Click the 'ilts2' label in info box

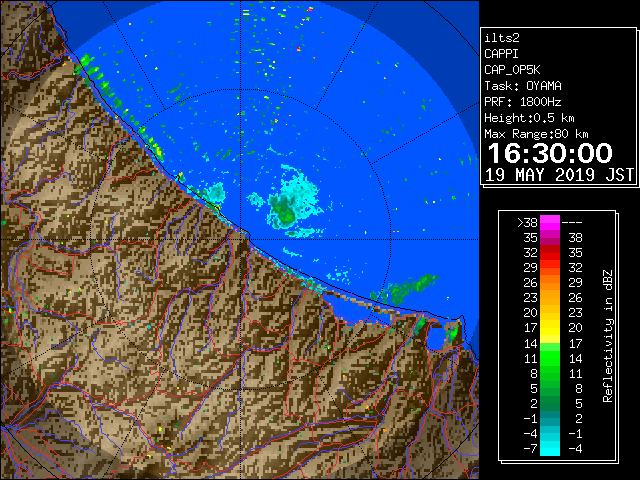coord(502,38)
